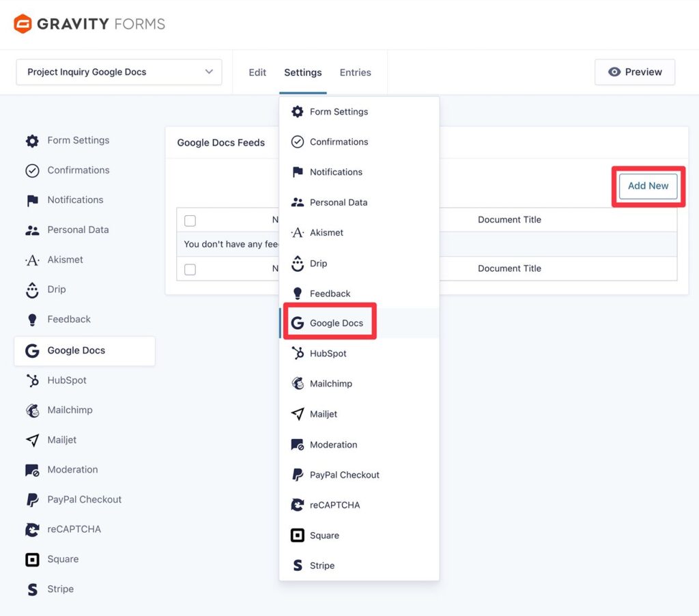Choose reCAPTCHA from the Settings dropdown menu
699x616 pixels.
click(359, 505)
